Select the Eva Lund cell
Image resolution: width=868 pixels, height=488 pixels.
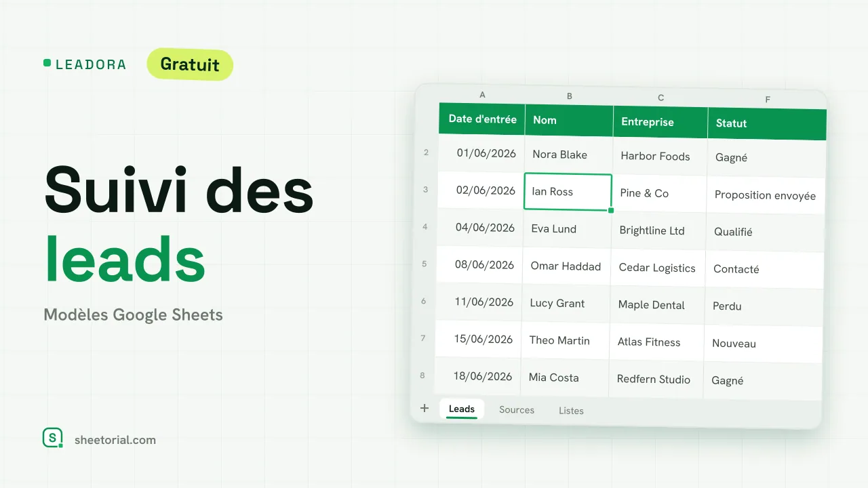[x=568, y=229]
